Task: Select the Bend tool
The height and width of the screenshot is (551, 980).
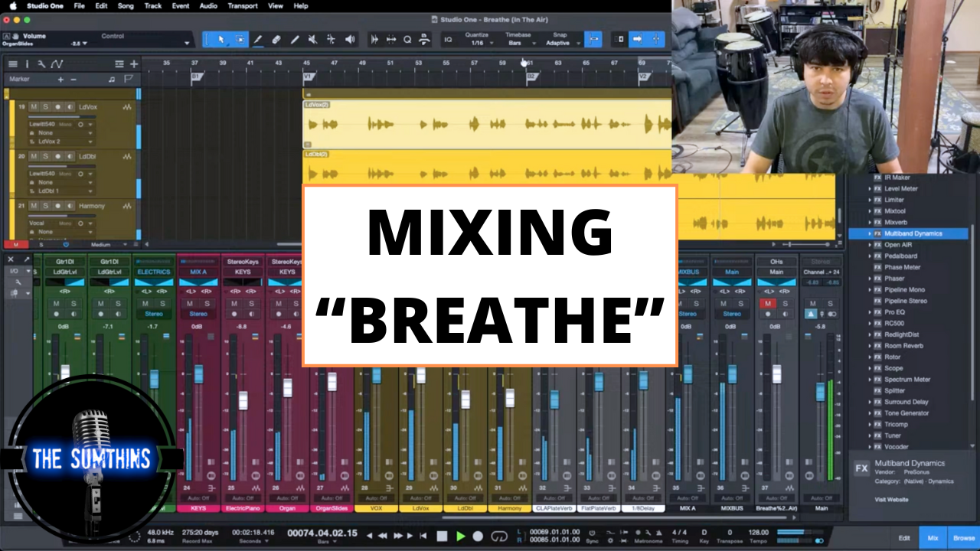Action: (332, 39)
